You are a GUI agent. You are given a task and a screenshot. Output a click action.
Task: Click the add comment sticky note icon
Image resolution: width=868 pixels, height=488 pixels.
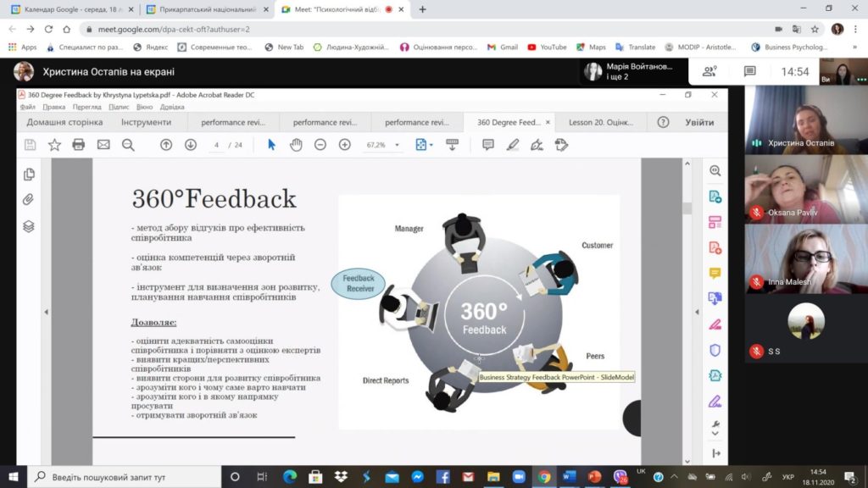tap(487, 145)
